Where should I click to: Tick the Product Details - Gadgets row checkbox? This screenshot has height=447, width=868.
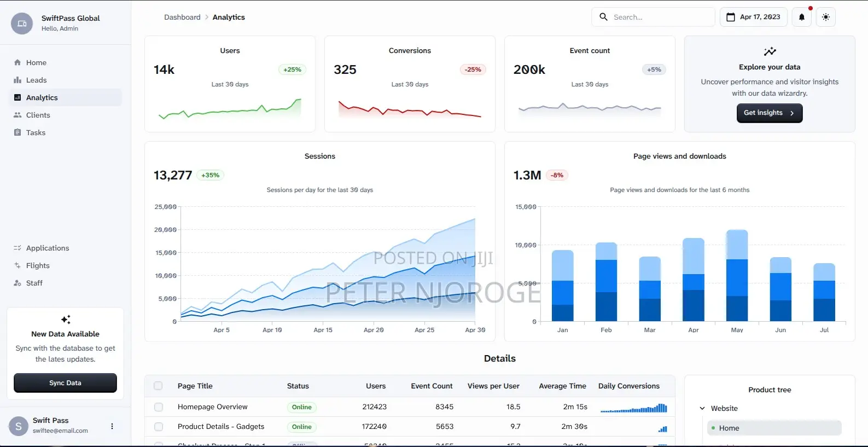[159, 427]
